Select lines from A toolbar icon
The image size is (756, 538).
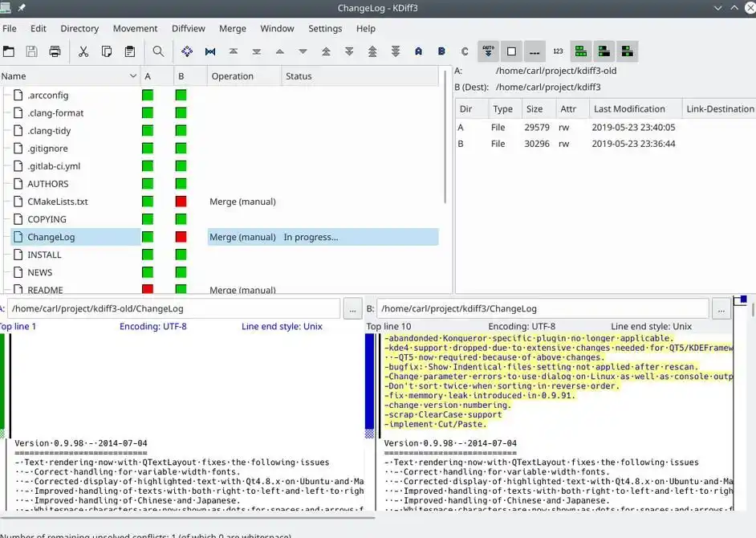coord(418,51)
